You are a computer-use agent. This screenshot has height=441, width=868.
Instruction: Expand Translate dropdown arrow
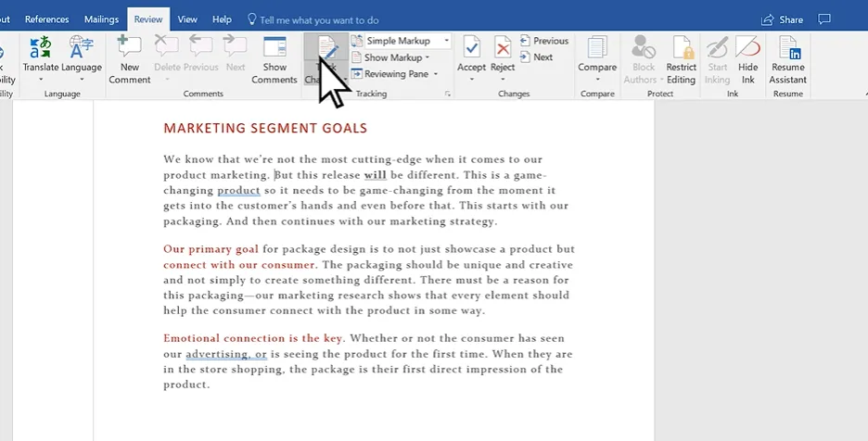tap(41, 80)
